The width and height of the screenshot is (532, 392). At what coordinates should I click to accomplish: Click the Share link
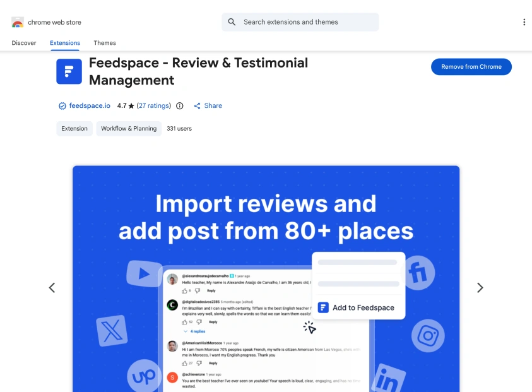(x=213, y=105)
